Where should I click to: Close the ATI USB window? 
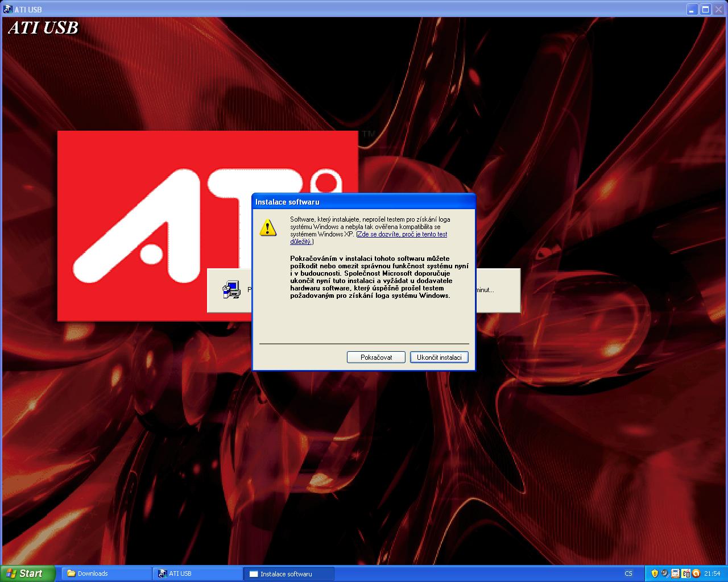(x=719, y=9)
